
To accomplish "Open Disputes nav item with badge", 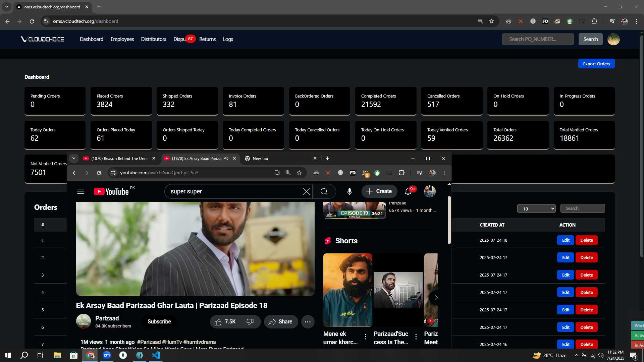I will pyautogui.click(x=184, y=39).
